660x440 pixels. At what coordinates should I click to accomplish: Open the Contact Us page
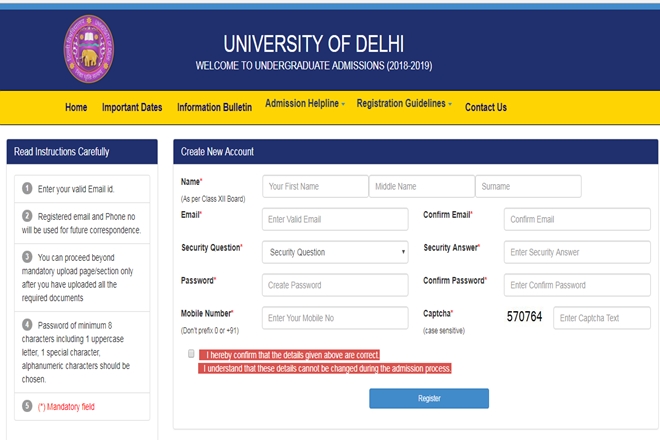pos(486,107)
